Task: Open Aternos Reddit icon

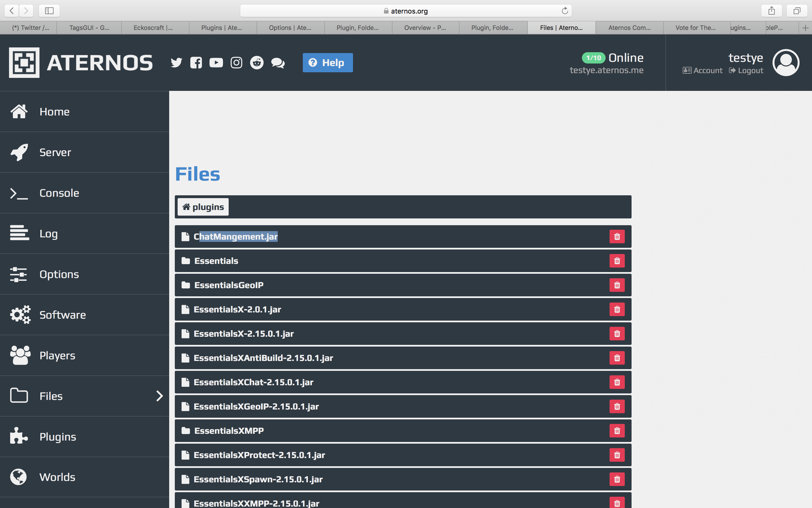Action: click(x=257, y=62)
